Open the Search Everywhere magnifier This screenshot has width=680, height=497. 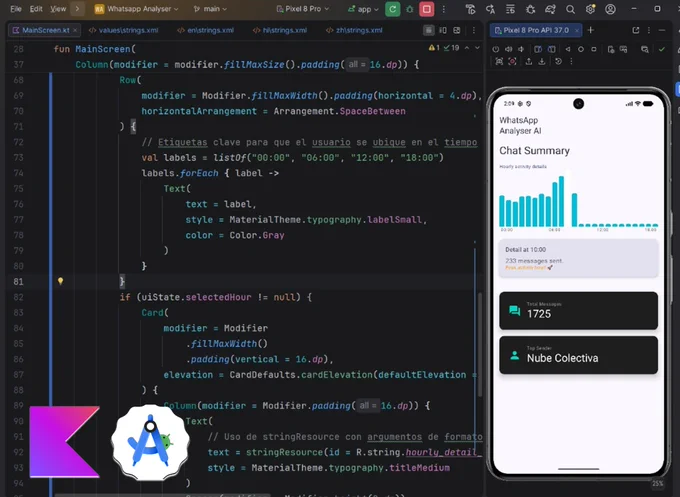click(x=570, y=9)
